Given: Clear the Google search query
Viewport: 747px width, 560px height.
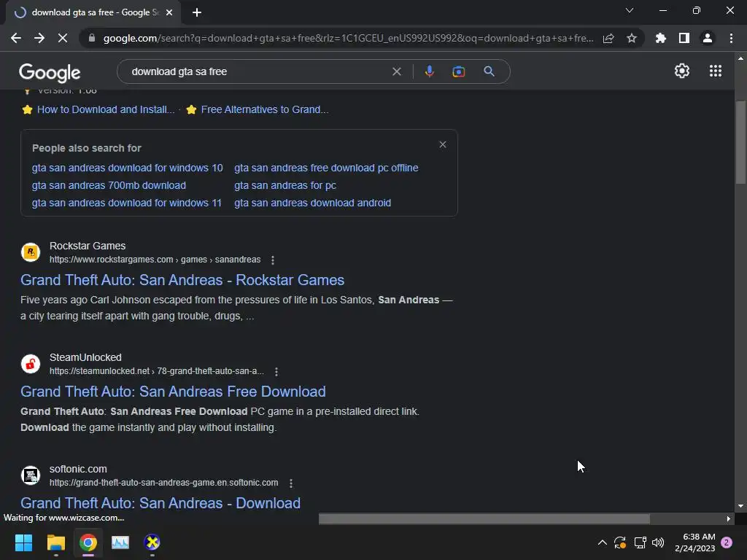Looking at the screenshot, I should [x=396, y=71].
